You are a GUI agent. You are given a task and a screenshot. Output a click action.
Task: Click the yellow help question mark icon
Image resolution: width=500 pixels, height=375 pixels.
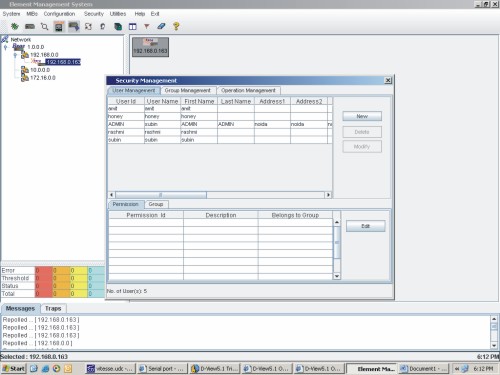pos(176,26)
